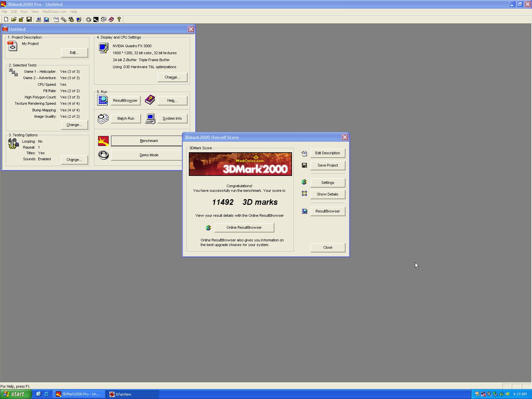
Task: Click the purple book icon beside Help button
Action: tap(150, 99)
